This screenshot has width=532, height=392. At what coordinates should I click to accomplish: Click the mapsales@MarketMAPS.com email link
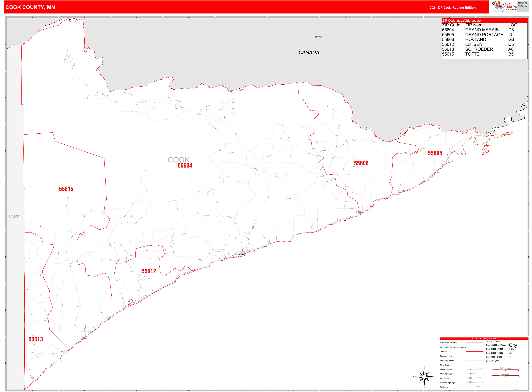523,7
